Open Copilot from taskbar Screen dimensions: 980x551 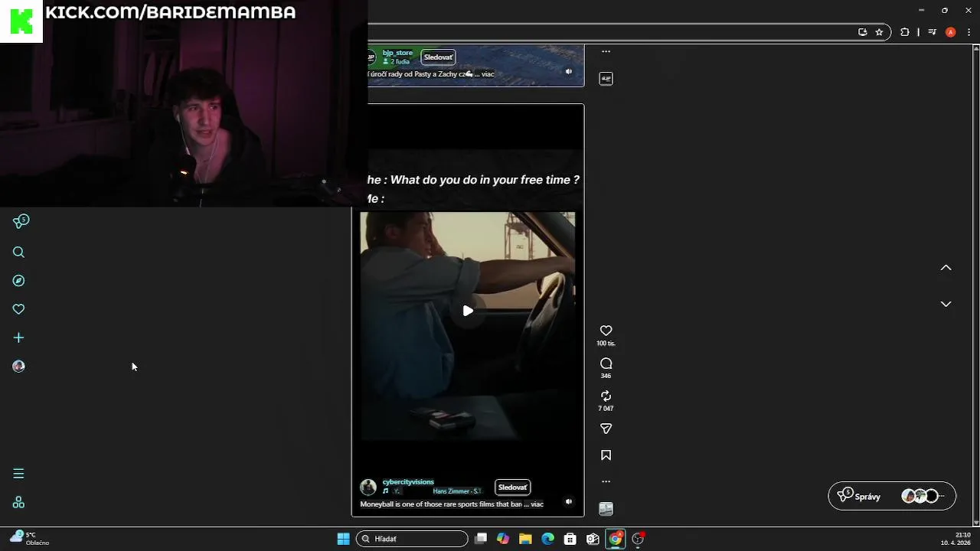(x=503, y=539)
